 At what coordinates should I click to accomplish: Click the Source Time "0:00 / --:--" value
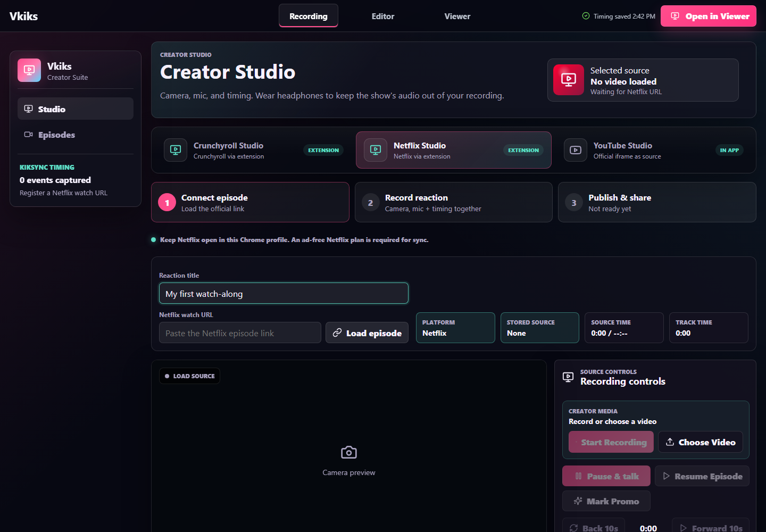point(609,333)
